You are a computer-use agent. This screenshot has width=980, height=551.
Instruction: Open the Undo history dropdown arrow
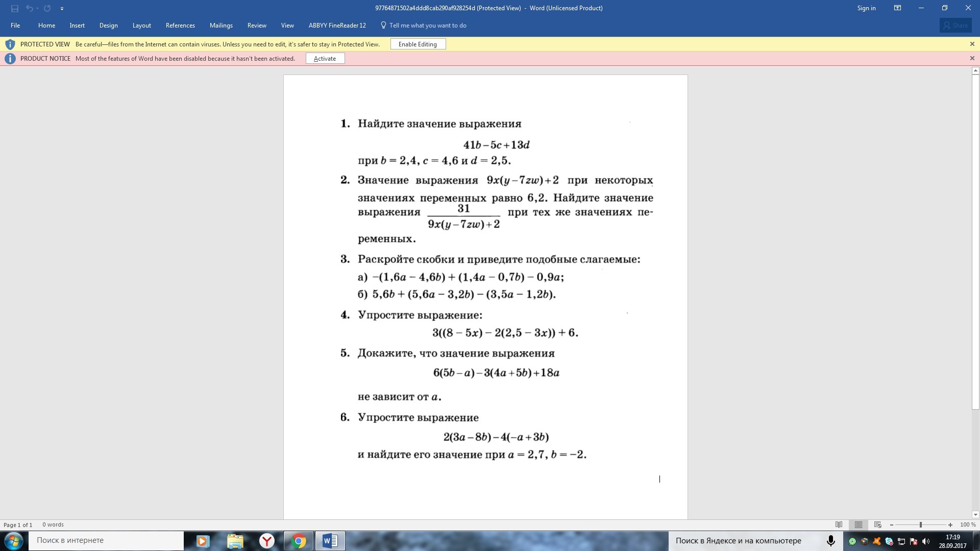click(38, 9)
